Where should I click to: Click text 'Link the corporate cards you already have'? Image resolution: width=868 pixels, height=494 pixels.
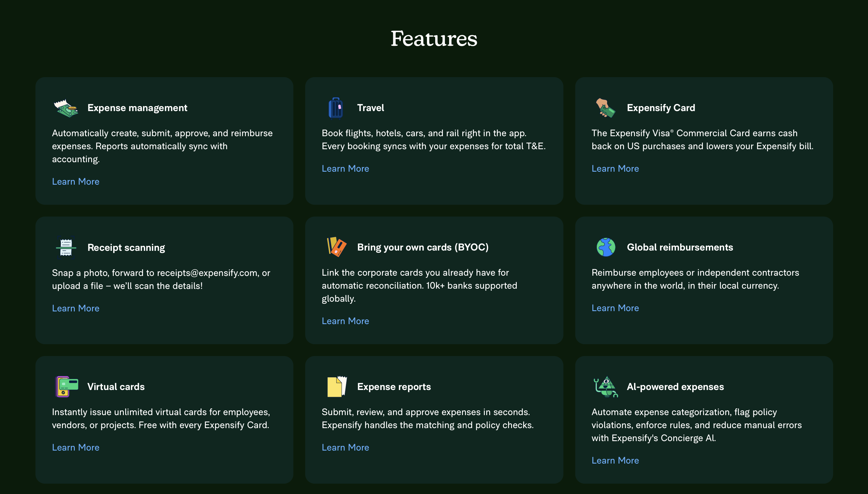point(409,273)
